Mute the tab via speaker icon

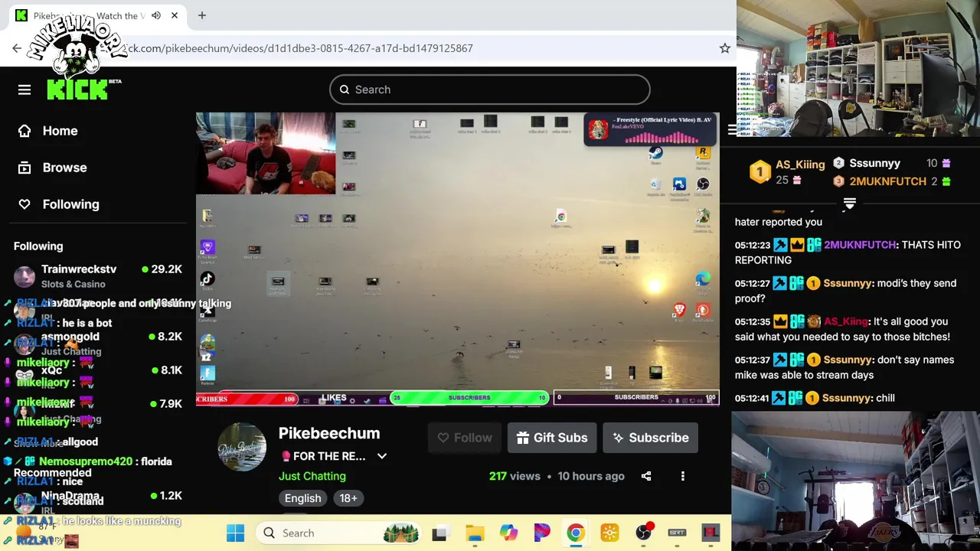[156, 15]
